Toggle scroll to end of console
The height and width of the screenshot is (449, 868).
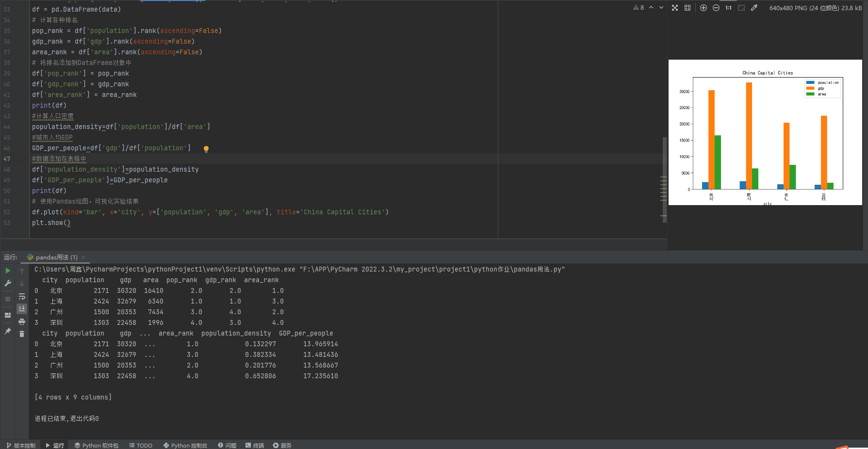[22, 308]
